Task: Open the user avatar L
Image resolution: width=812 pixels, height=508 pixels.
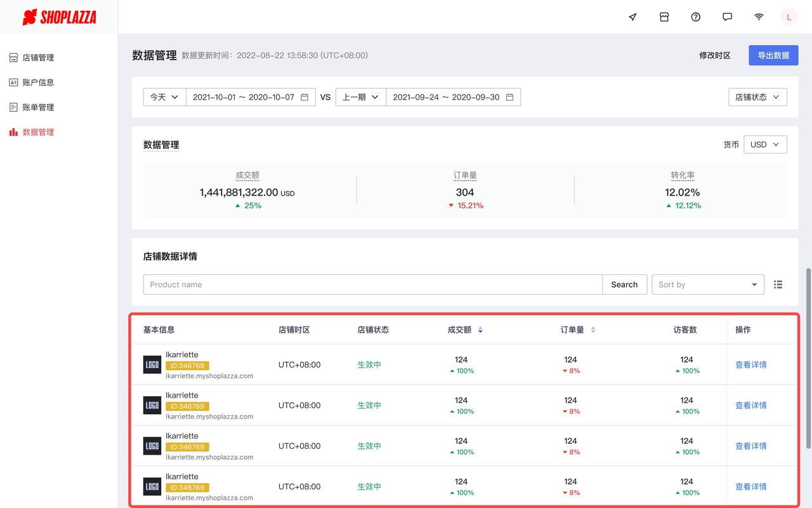Action: coord(789,17)
